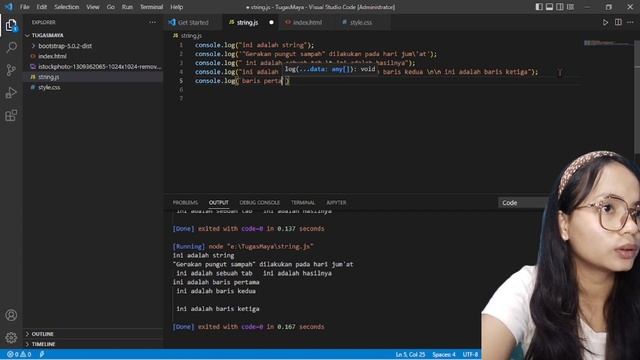Click line 1 console.log code

click(254, 45)
